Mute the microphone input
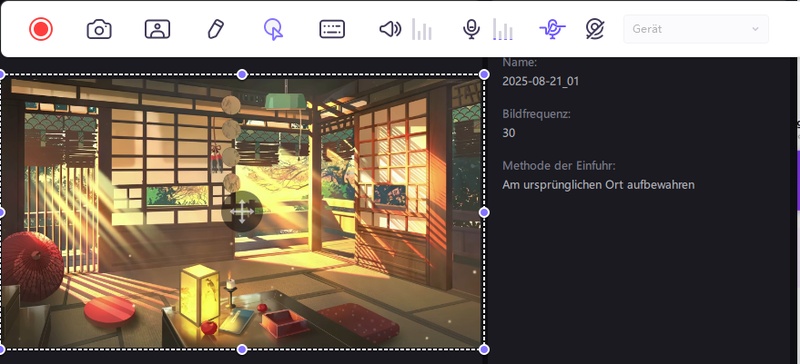 (x=471, y=29)
